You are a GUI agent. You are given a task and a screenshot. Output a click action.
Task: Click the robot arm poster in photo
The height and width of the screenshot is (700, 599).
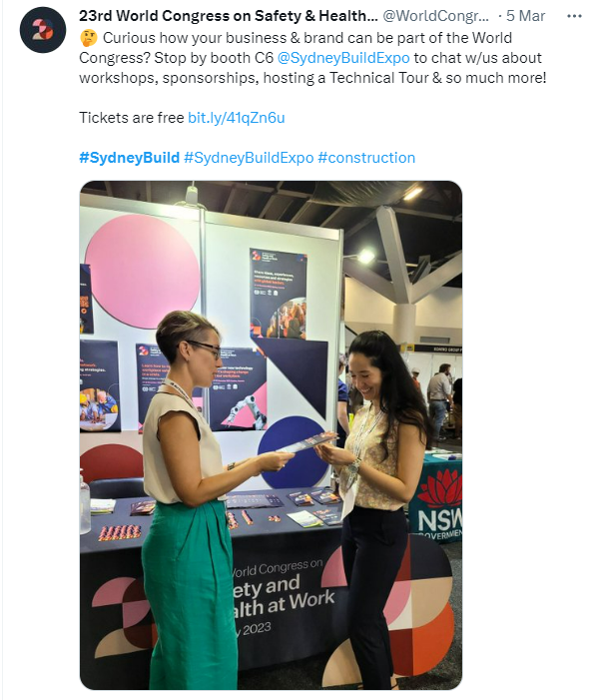pos(238,389)
